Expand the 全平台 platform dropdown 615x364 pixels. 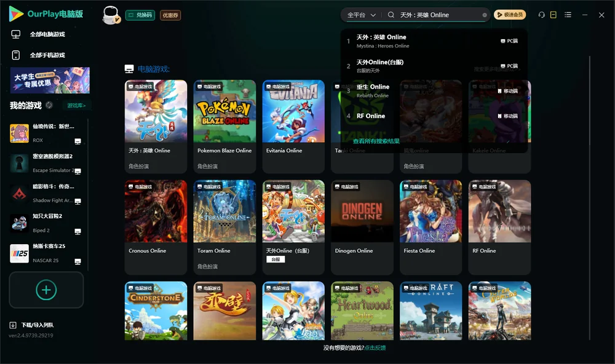pos(361,15)
